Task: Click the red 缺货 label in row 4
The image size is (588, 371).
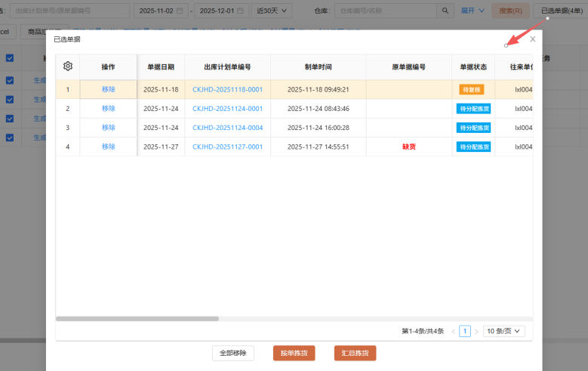Action: tap(408, 147)
